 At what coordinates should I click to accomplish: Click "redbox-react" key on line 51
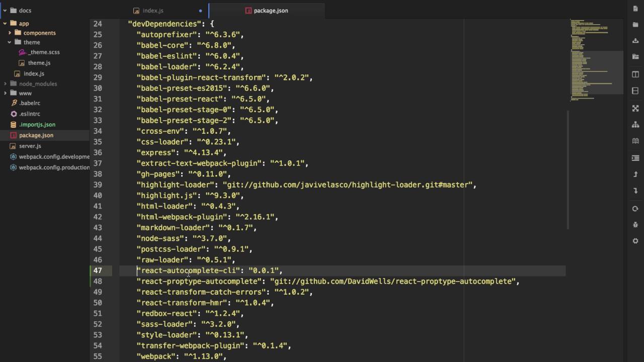tap(167, 313)
